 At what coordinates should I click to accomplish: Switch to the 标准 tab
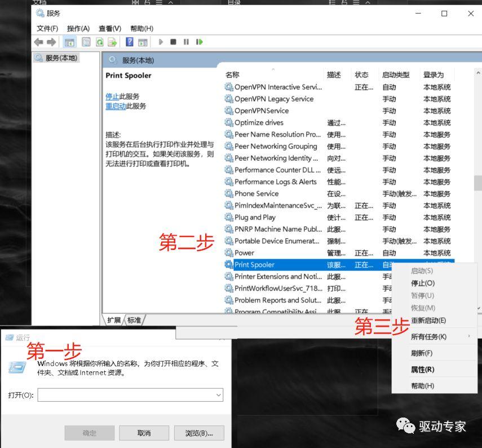(134, 320)
